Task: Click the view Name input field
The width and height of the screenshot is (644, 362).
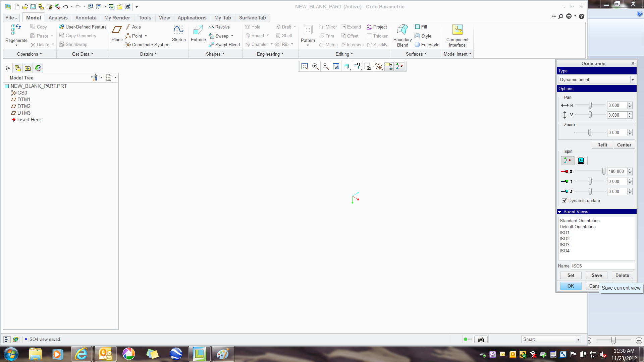Action: (603, 266)
